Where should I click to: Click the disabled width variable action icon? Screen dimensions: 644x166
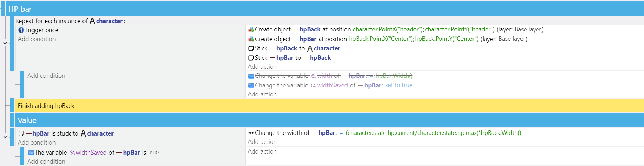251,76
